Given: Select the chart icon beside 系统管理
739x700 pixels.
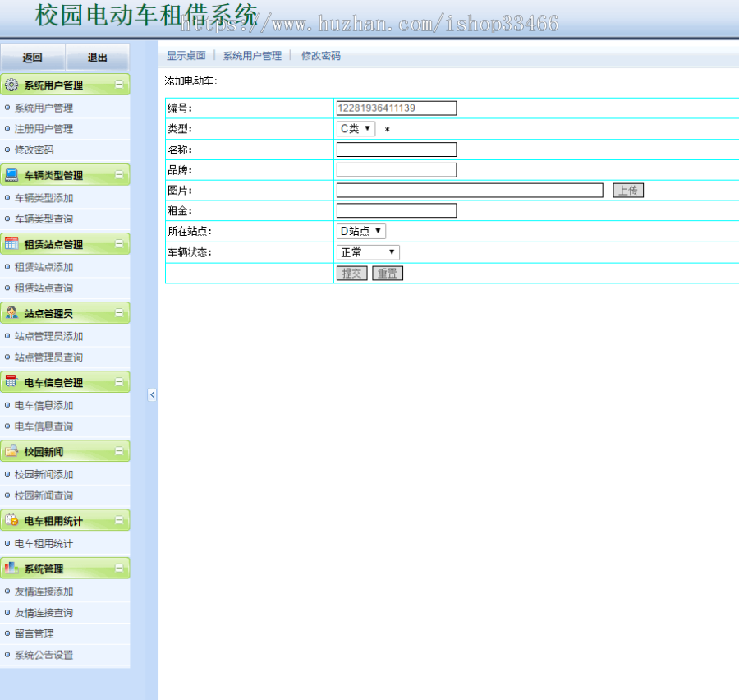Looking at the screenshot, I should pos(11,568).
